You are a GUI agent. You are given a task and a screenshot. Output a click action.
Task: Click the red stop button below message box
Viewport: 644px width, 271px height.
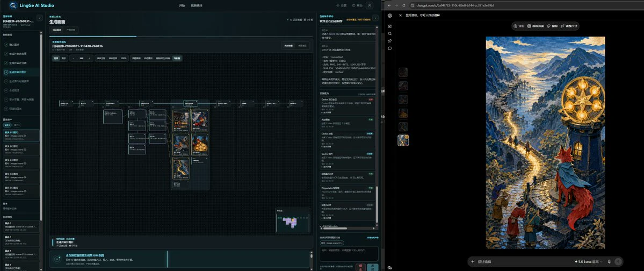tap(360, 267)
